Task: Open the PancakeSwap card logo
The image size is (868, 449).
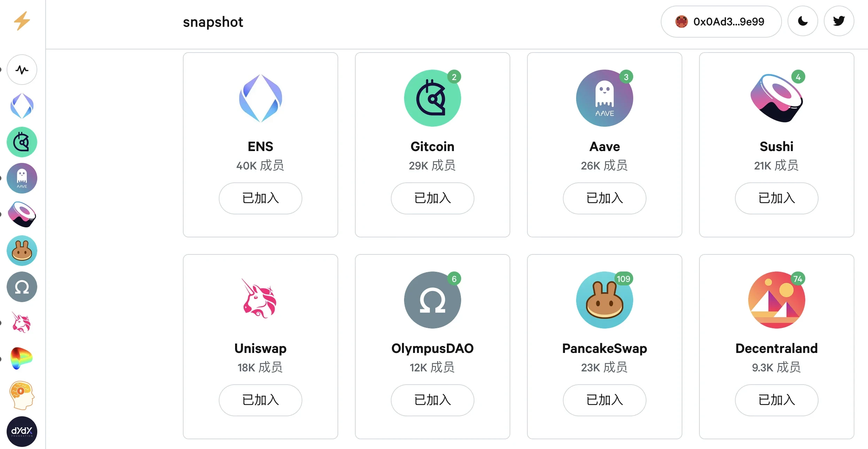Action: point(605,300)
